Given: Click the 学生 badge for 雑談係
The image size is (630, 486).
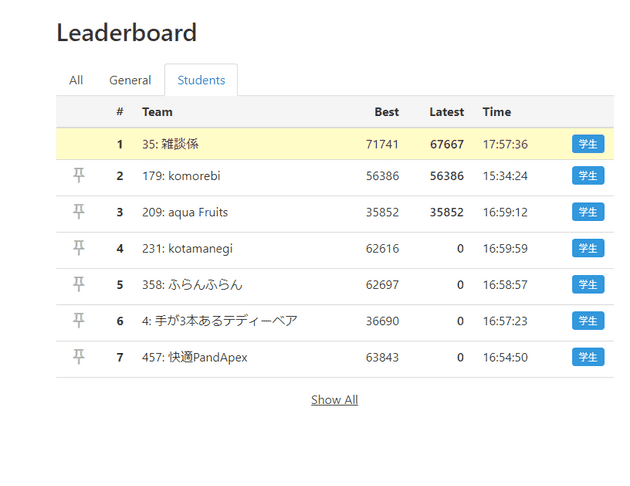Looking at the screenshot, I should point(588,144).
